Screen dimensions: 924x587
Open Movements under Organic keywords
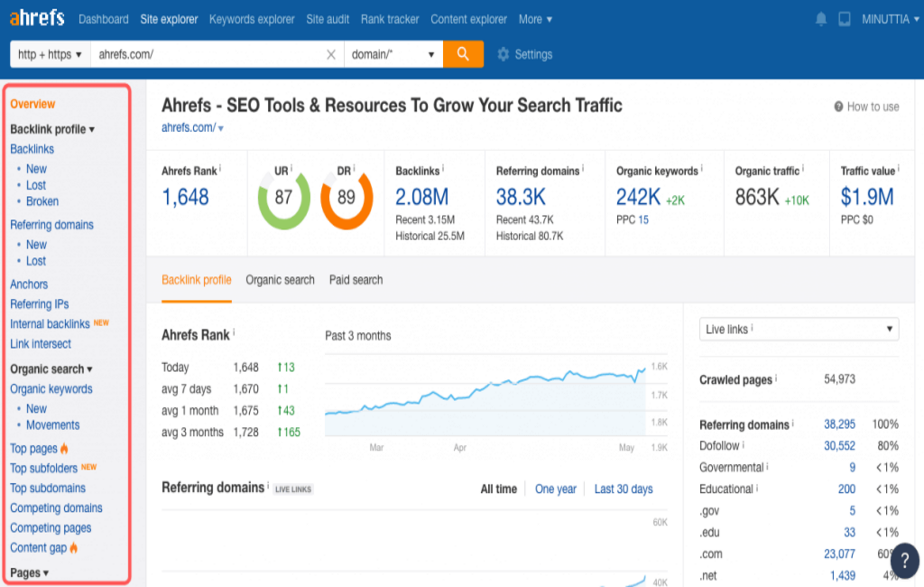click(52, 425)
